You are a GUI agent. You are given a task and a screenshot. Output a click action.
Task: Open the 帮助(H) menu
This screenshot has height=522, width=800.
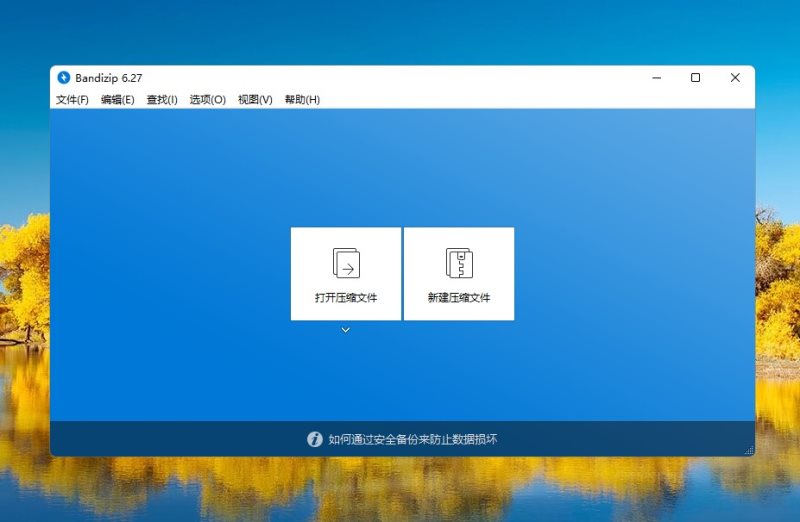302,100
